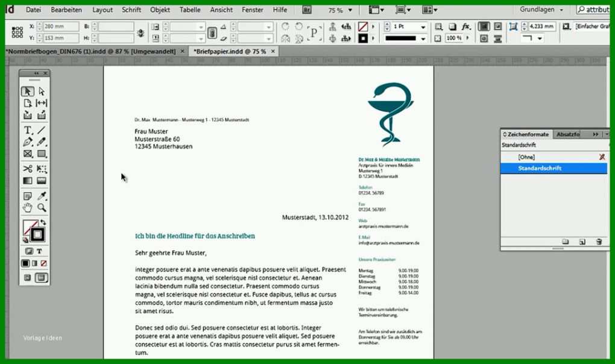Click the attribut search field
Viewport: 615px width, 364px height.
[593, 10]
